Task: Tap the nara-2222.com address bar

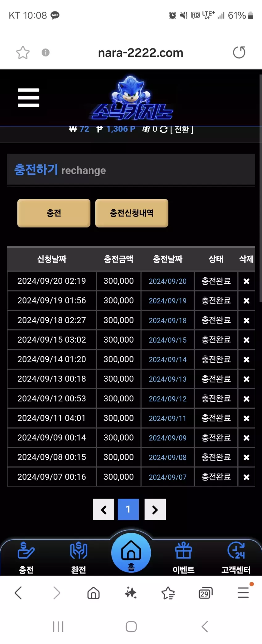Action: [141, 53]
